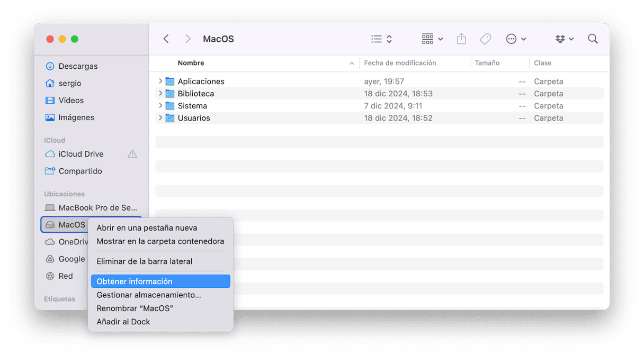This screenshot has width=644, height=355.
Task: Sort by the Nombre column header
Action: pos(191,63)
